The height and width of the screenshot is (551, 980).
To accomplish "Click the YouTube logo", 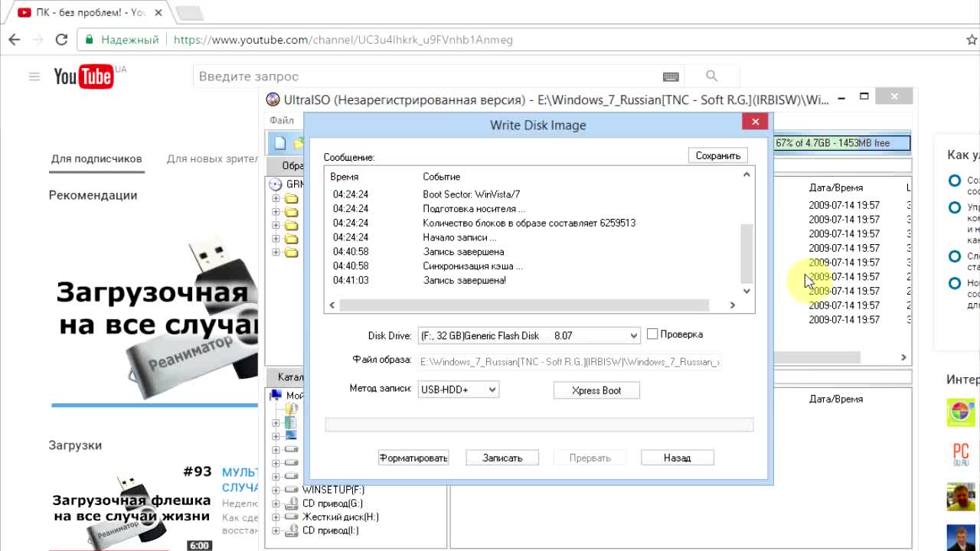I will (x=83, y=77).
